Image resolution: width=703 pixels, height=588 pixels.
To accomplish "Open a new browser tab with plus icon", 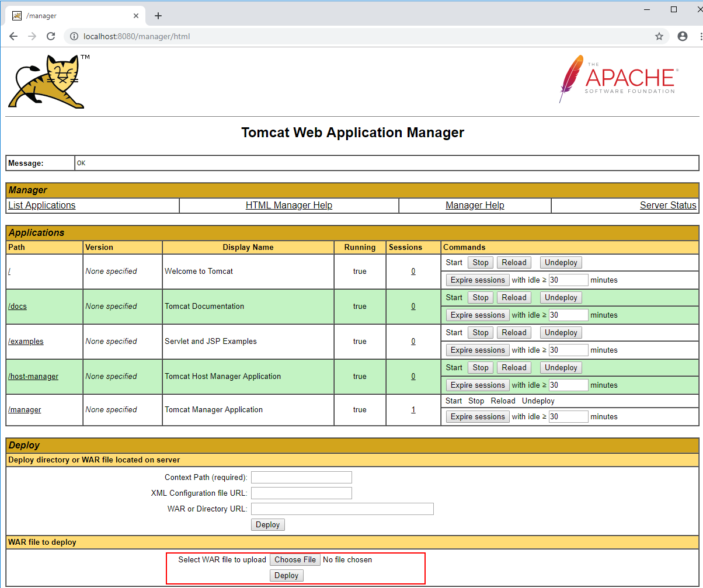I will tap(158, 16).
